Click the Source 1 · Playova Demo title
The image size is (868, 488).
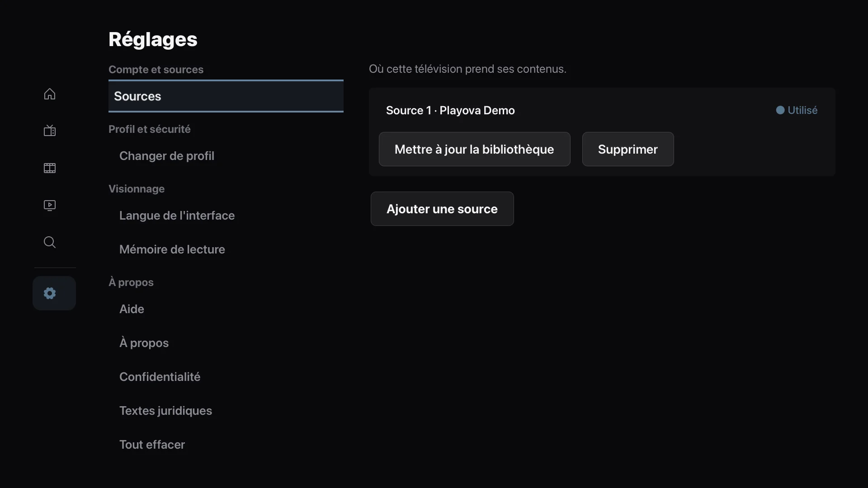pyautogui.click(x=450, y=110)
